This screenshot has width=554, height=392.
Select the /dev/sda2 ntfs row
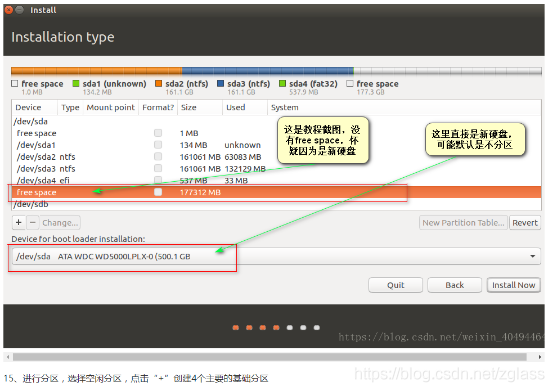[x=276, y=157]
